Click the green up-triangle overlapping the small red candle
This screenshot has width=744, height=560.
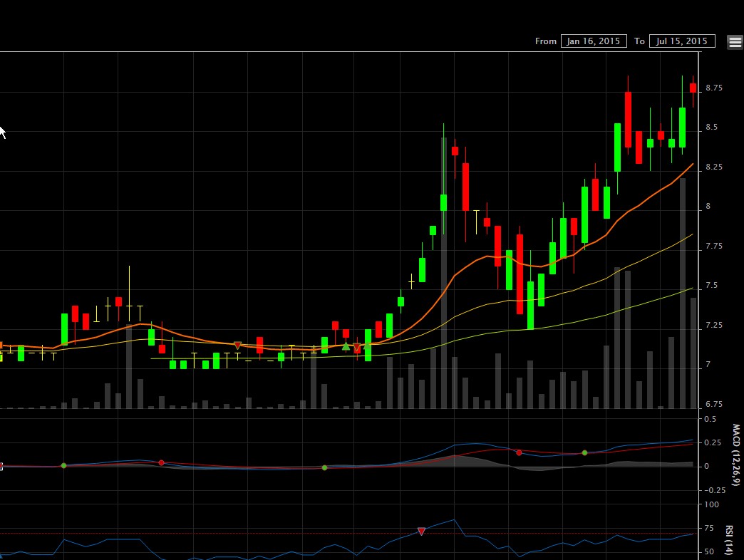click(346, 347)
